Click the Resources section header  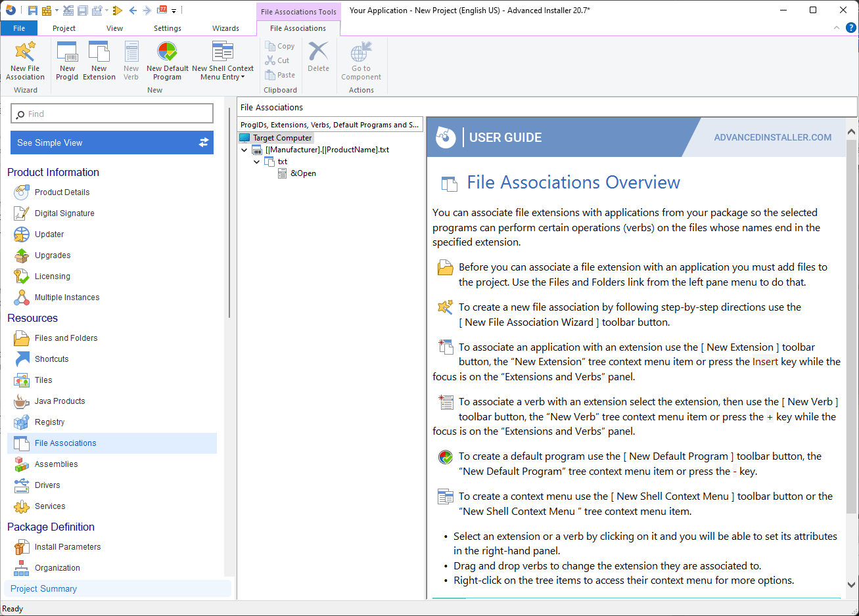click(33, 318)
